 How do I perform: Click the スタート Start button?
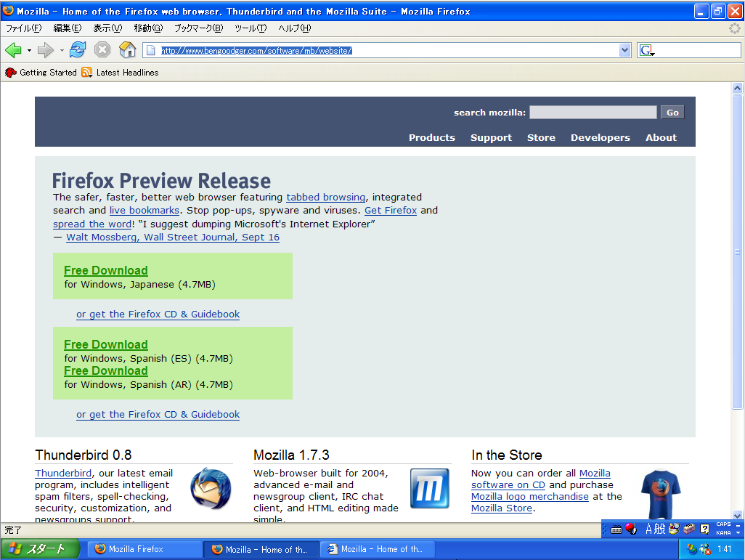(40, 549)
